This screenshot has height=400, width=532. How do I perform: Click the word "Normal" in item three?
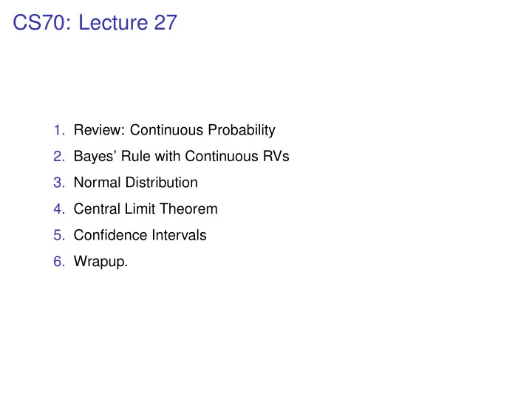[97, 183]
